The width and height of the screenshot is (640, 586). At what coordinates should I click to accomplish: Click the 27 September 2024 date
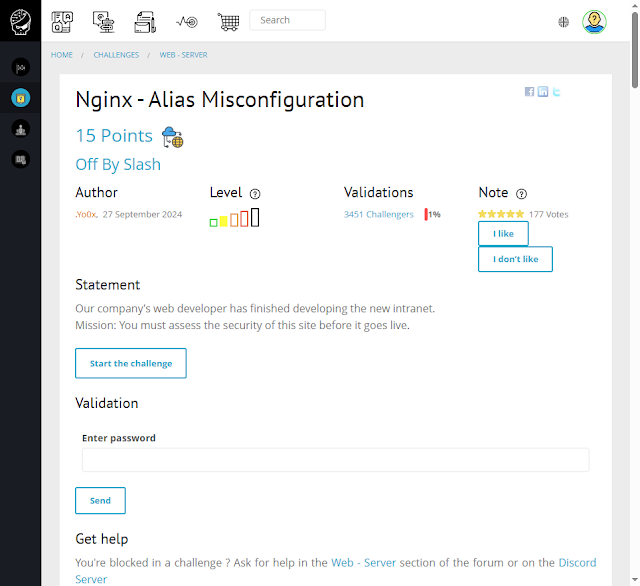coord(142,214)
